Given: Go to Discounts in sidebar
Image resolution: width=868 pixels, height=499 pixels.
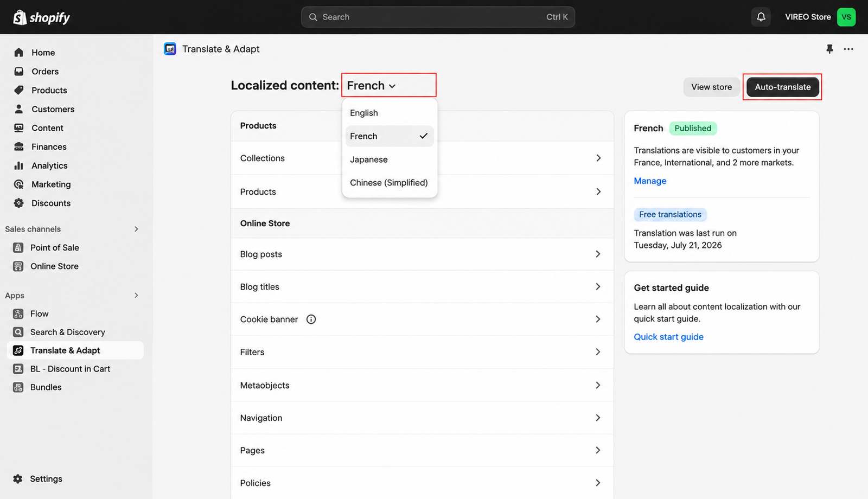Looking at the screenshot, I should point(51,203).
